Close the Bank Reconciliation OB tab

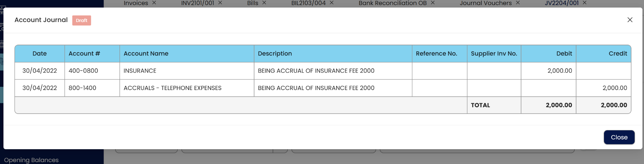click(433, 3)
